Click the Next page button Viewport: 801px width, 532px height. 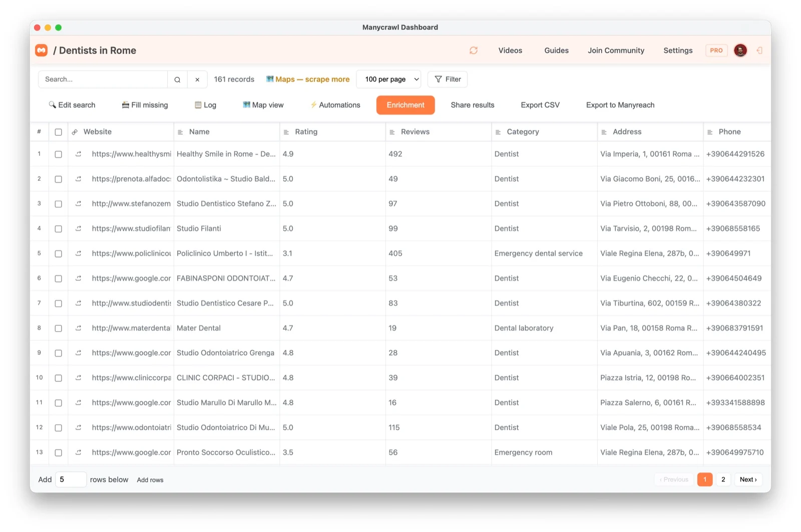pos(748,479)
